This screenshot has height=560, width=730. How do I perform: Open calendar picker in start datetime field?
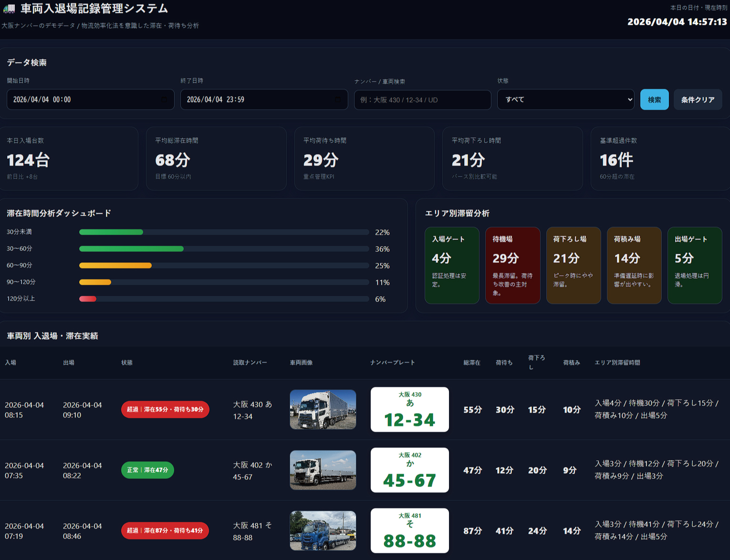pyautogui.click(x=164, y=100)
